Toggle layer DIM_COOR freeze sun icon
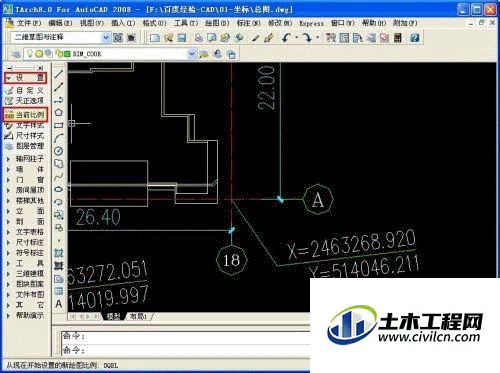This screenshot has height=373, width=500. (x=39, y=53)
